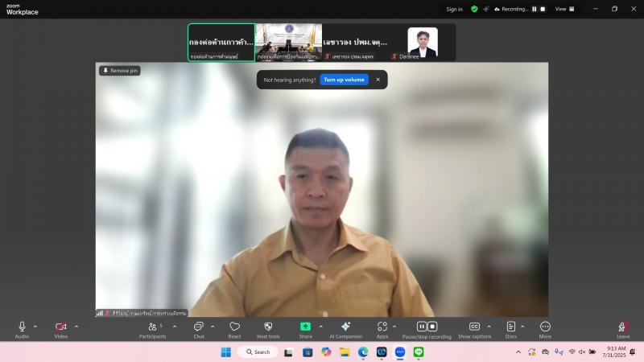
Task: Stop recording from the bottom toolbar
Action: [x=432, y=327]
